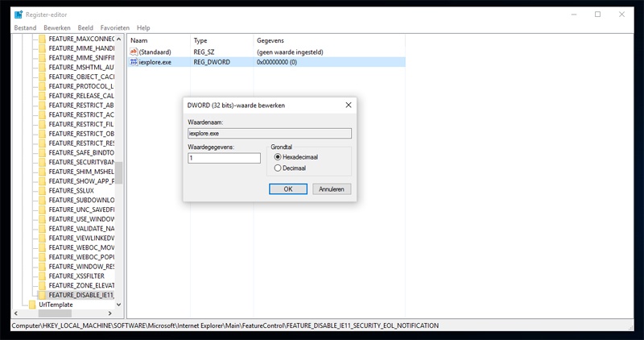Select the Hexadecimaal radio button
The width and height of the screenshot is (644, 340).
click(x=278, y=157)
